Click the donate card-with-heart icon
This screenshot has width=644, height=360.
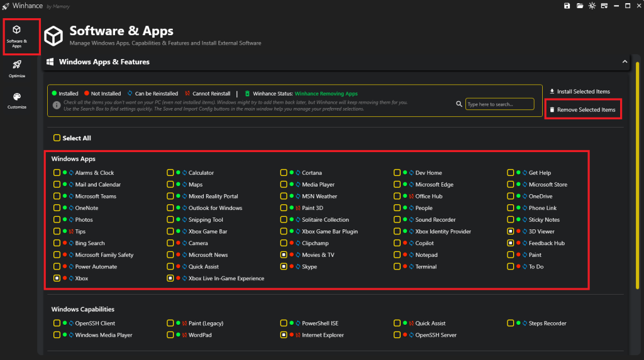coord(604,6)
